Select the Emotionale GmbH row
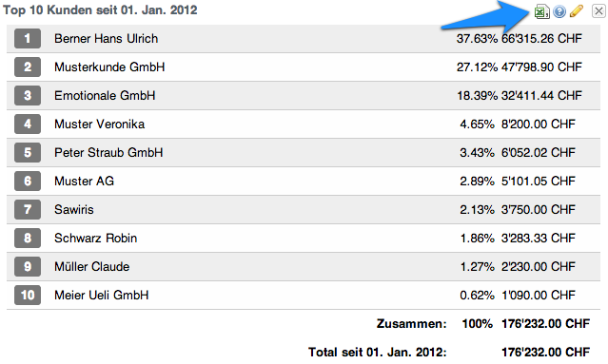 (304, 96)
